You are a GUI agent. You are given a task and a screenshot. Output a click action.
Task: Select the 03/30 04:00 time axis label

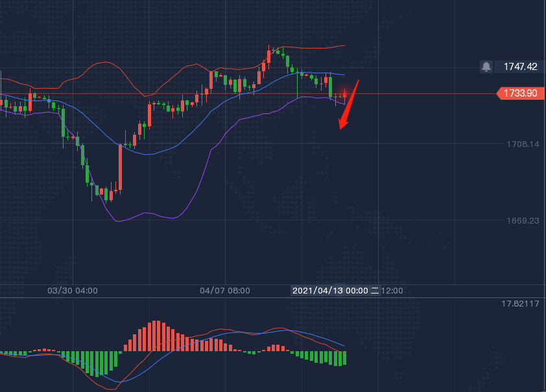coord(73,291)
